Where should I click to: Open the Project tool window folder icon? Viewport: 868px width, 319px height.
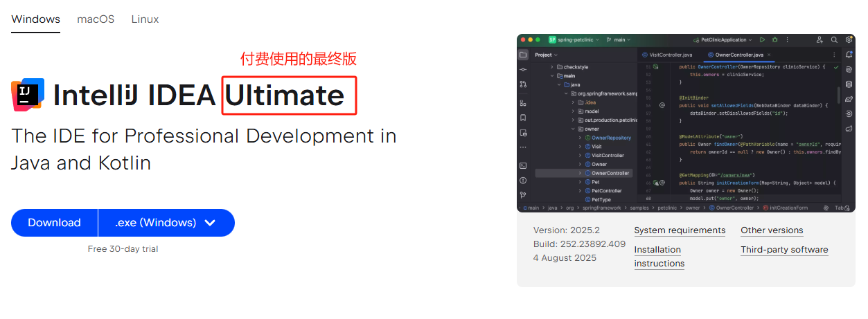click(x=523, y=55)
